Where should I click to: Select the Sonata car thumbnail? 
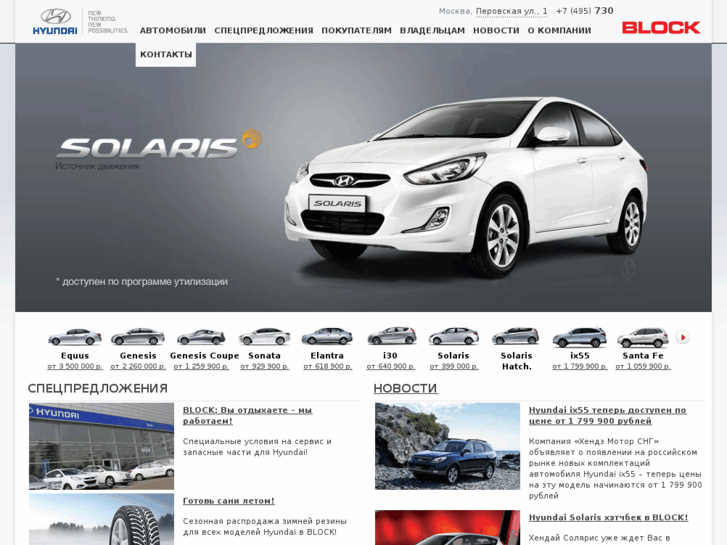click(264, 337)
